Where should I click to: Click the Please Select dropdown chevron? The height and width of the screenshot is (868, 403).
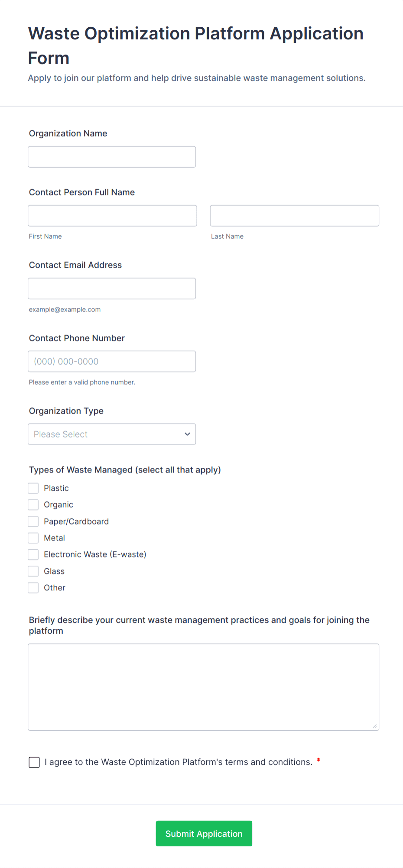point(187,434)
